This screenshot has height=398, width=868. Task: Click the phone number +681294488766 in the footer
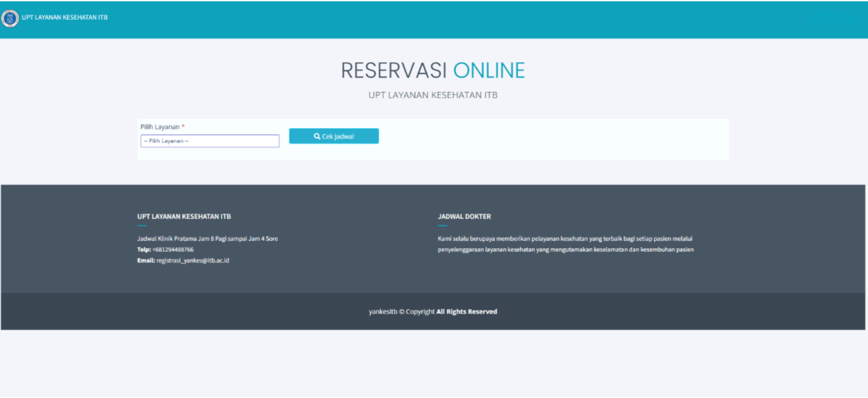point(174,249)
